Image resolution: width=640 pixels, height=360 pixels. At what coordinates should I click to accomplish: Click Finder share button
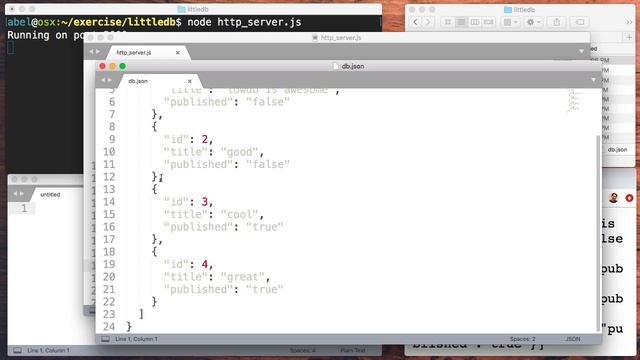pos(557,22)
